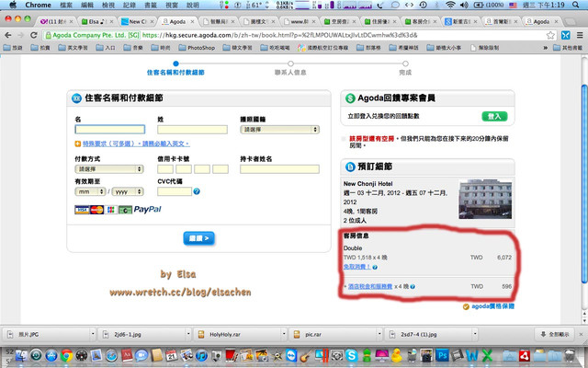Open Adobe Acrobat icon in dock
The image size is (588, 368).
click(x=525, y=355)
